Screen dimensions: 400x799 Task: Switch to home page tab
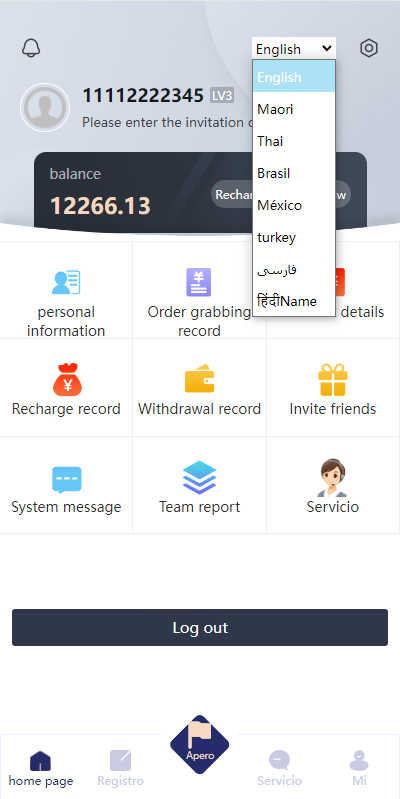coord(41,768)
